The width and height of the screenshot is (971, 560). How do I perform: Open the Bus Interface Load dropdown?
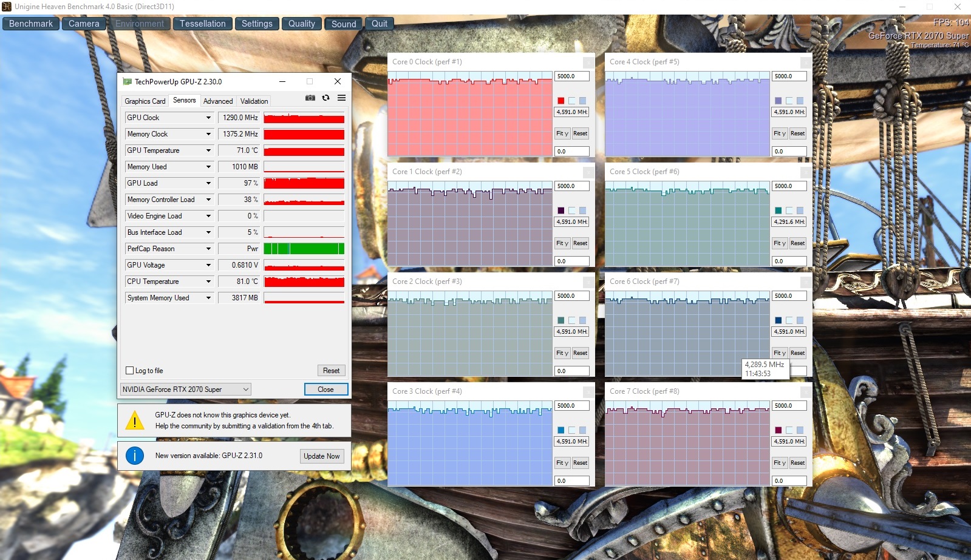(x=208, y=232)
